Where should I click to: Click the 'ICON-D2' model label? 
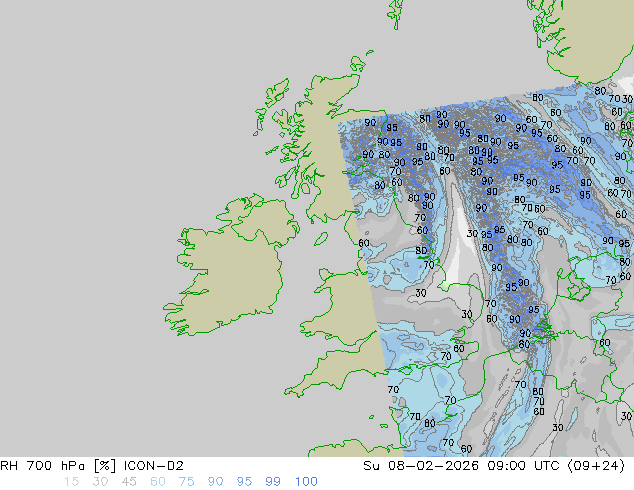154,466
